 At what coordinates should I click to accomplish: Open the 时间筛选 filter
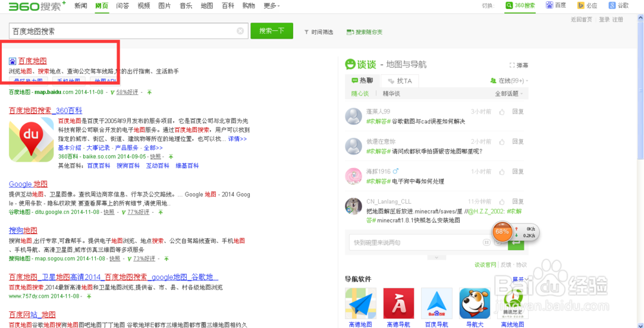318,32
